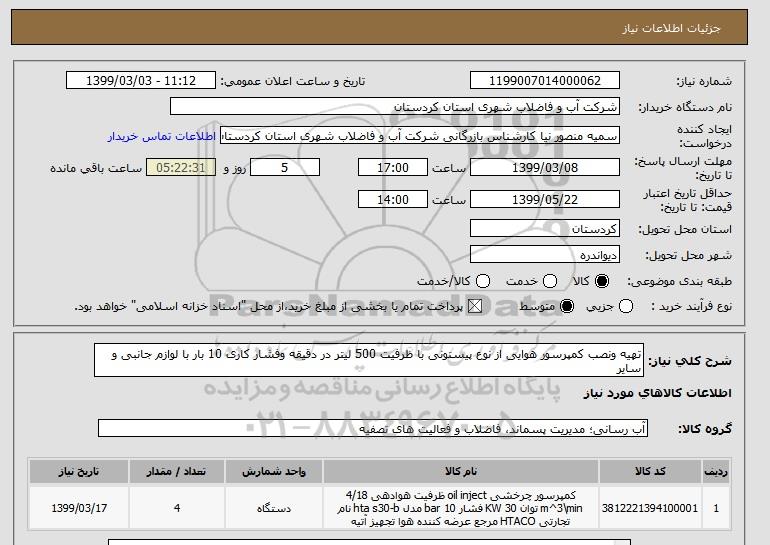
Task: Click the row number 1 cell
Action: pyautogui.click(x=716, y=508)
